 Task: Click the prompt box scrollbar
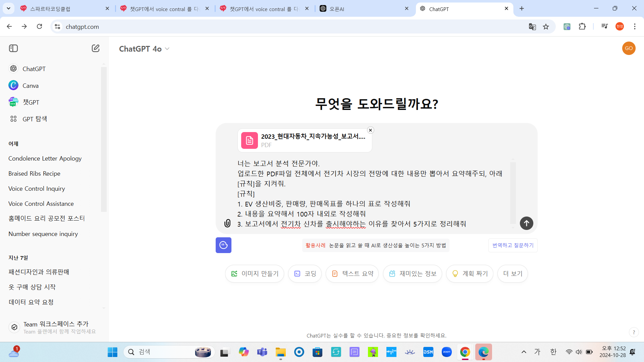513,193
